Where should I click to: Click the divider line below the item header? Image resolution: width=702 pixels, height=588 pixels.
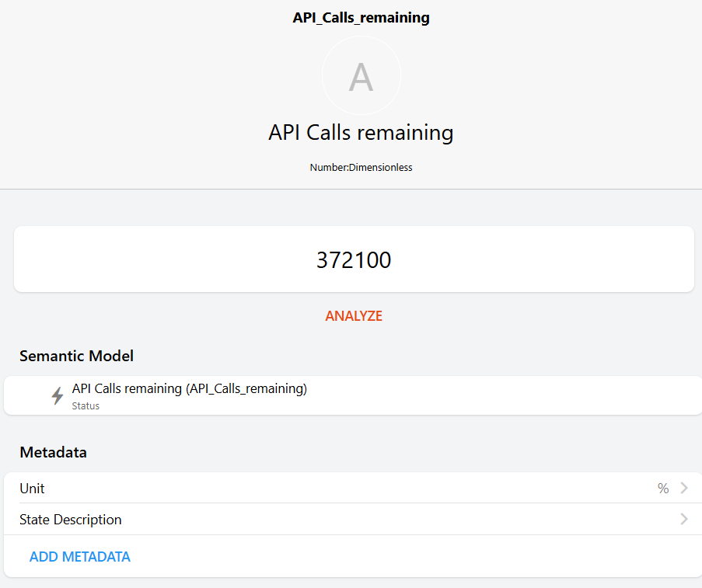pyautogui.click(x=351, y=189)
